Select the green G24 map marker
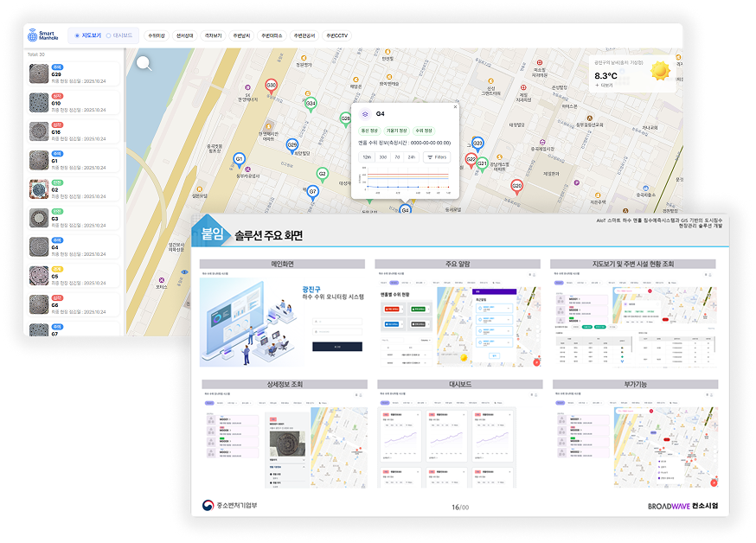This screenshot has width=756, height=543. pyautogui.click(x=311, y=104)
